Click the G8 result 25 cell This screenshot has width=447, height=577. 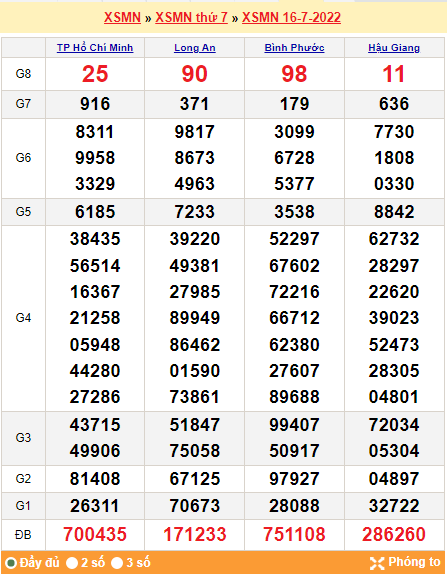[x=95, y=74]
